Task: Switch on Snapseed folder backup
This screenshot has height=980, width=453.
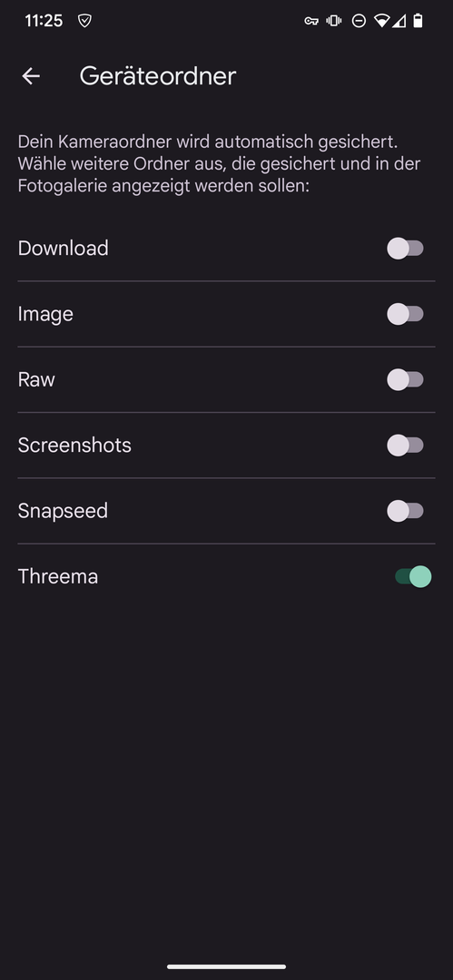Action: coord(406,511)
